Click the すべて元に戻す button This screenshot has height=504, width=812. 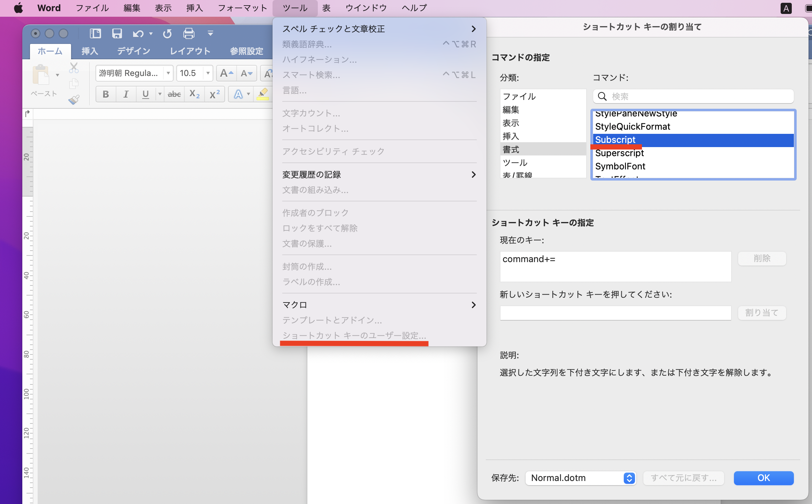tap(683, 478)
